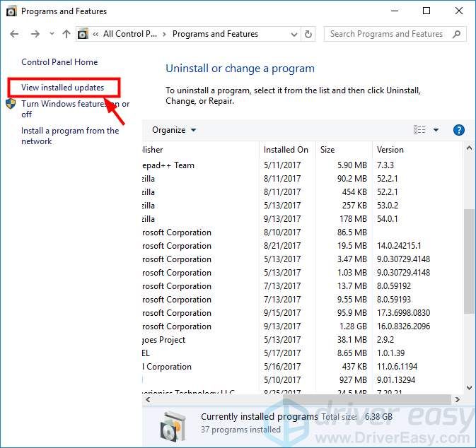This screenshot has height=448, width=476.
Task: Open recent locations dropdown arrow
Action: tap(52, 34)
